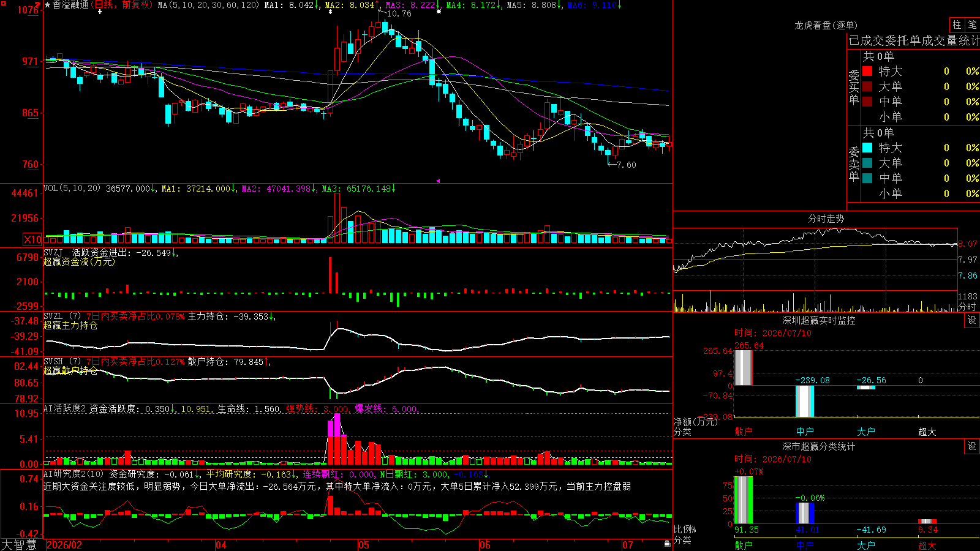Click the dark red 中单 buy-order swatch
This screenshot has width=980, height=551.
pyautogui.click(x=867, y=102)
